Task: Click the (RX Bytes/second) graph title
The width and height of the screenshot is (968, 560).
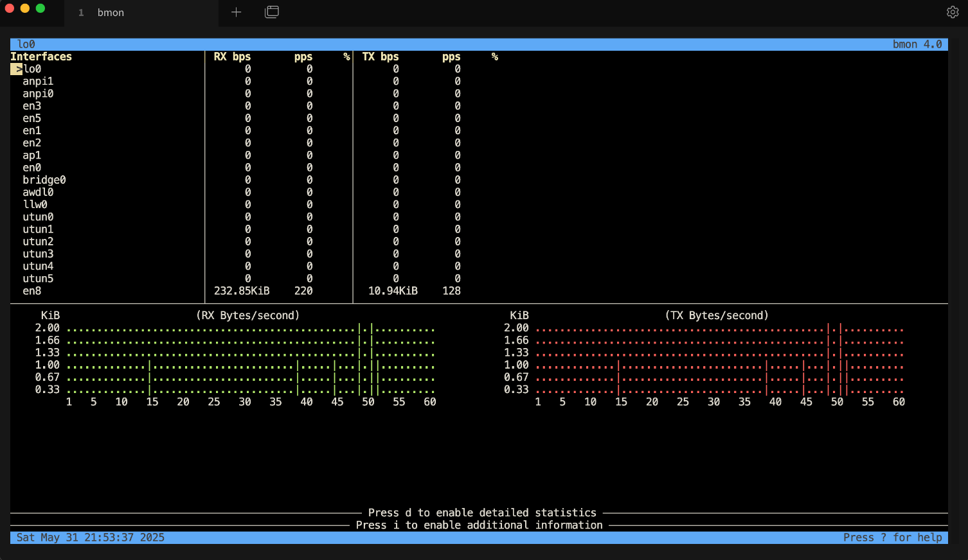Action: (247, 315)
